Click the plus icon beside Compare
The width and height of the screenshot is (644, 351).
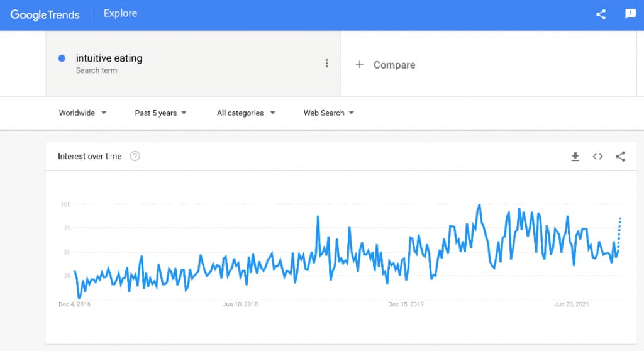click(359, 65)
